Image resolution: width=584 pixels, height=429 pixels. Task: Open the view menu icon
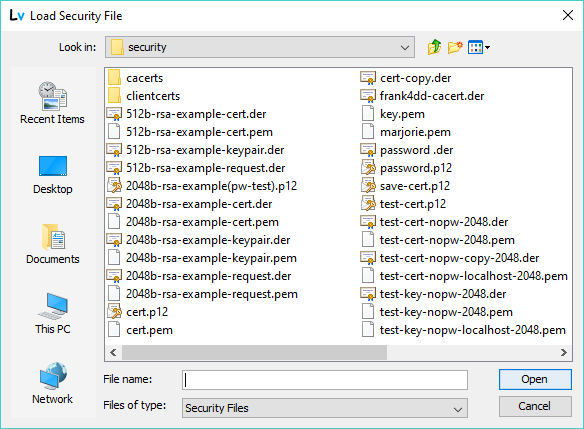coord(479,47)
